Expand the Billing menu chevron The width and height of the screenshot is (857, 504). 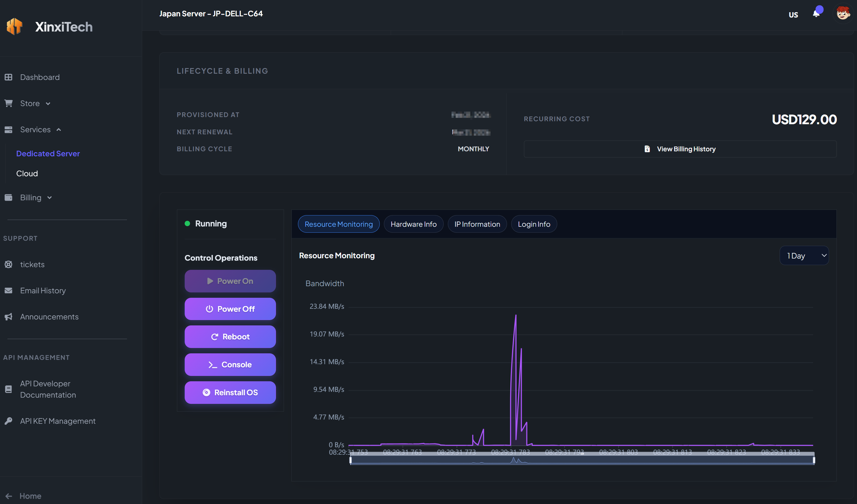click(49, 197)
